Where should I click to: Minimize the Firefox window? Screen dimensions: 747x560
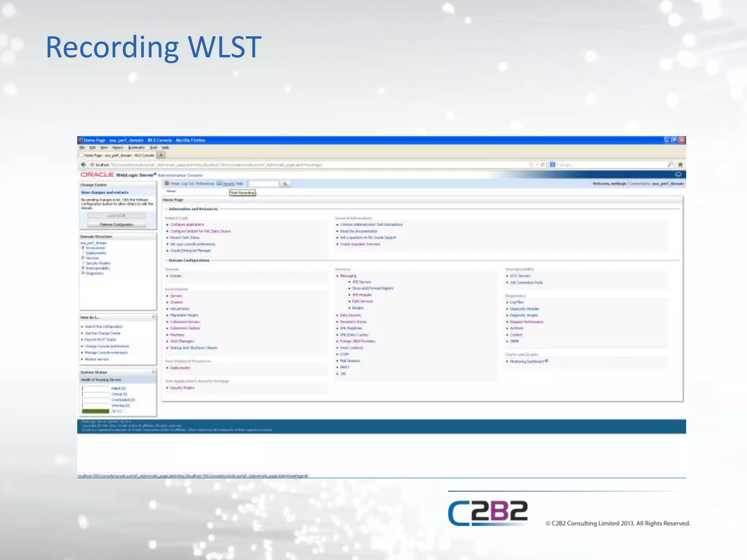click(x=667, y=140)
